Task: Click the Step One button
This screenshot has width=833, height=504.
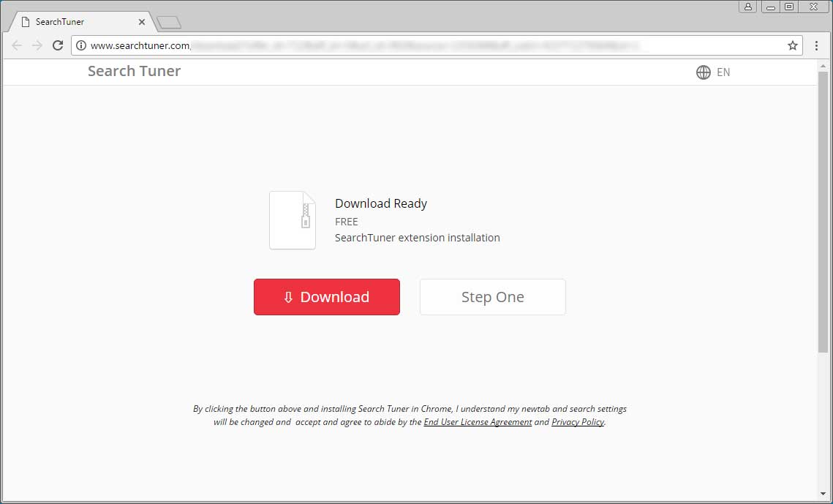Action: 492,297
